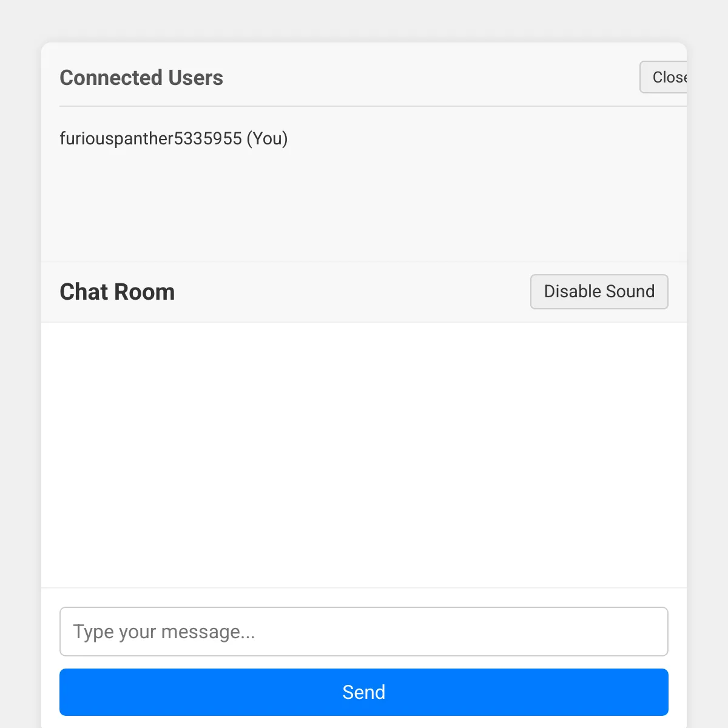Click the word 'Send' on the blue button
Image resolution: width=728 pixels, height=728 pixels.
point(364,692)
